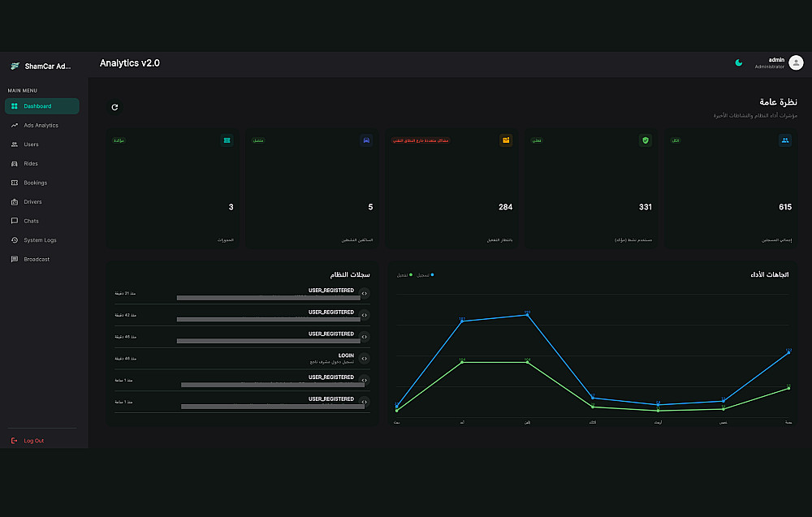The width and height of the screenshot is (812, 517).
Task: Click the '42' minutes-ago timestamp in logs
Action: (x=125, y=315)
